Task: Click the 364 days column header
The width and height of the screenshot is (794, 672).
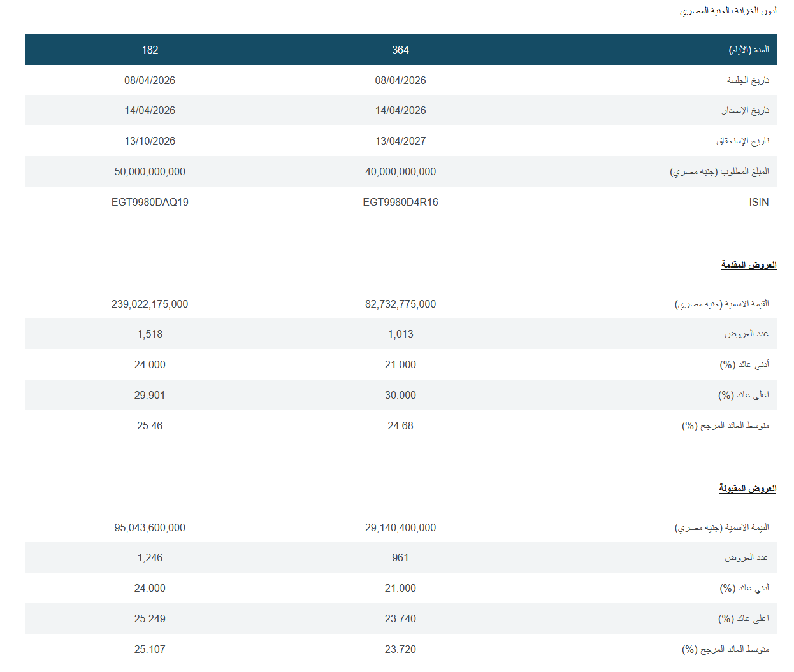Action: point(400,50)
